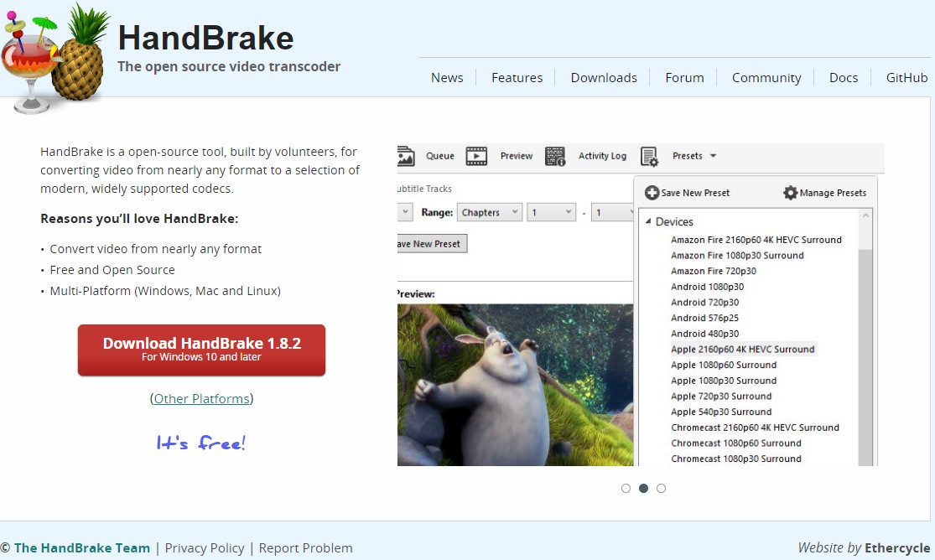The width and height of the screenshot is (935, 560).
Task: Open the News page
Action: coord(447,77)
